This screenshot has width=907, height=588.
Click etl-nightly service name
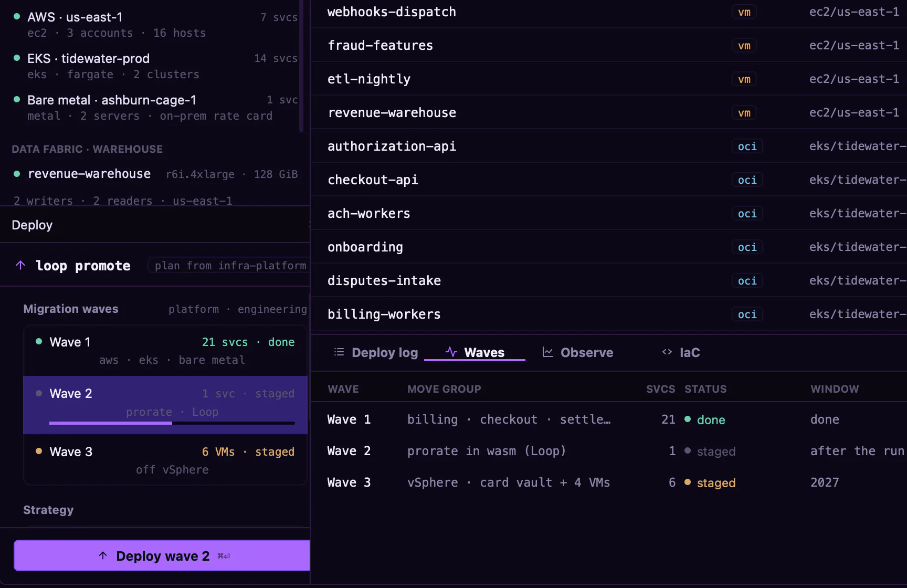[x=369, y=79]
